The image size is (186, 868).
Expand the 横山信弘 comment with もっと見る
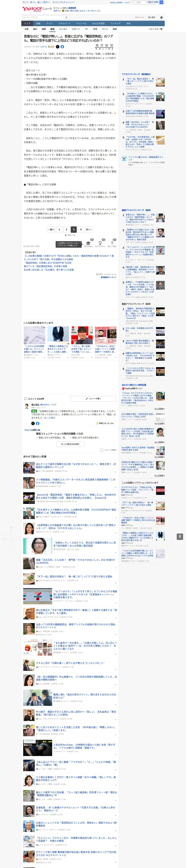click(50, 418)
